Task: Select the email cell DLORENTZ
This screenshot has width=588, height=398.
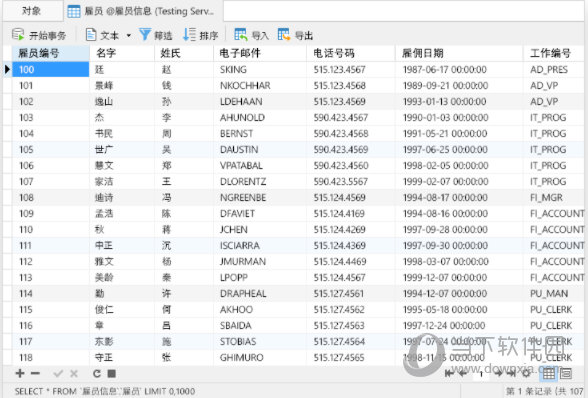Action: pyautogui.click(x=260, y=182)
